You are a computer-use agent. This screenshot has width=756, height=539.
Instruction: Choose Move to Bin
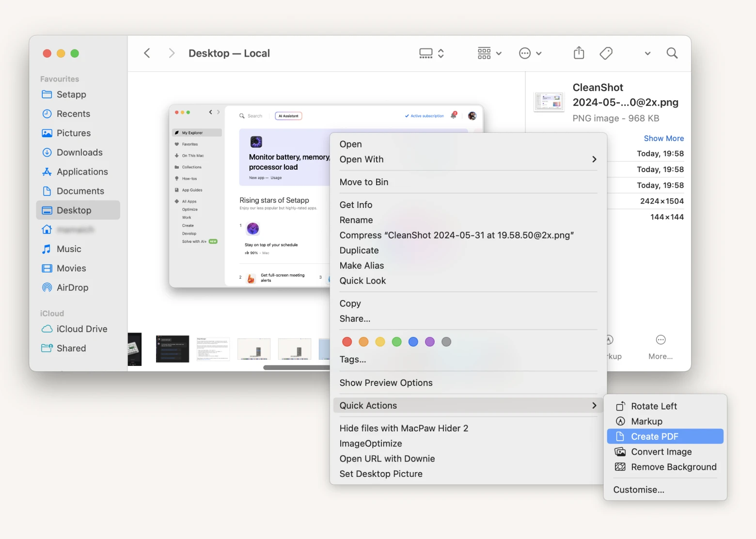(x=468, y=182)
